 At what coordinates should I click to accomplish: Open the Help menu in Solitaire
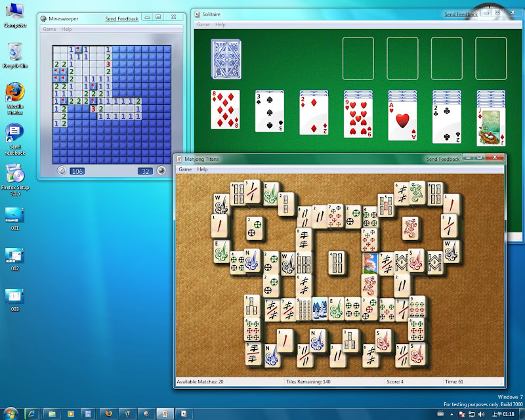(220, 24)
